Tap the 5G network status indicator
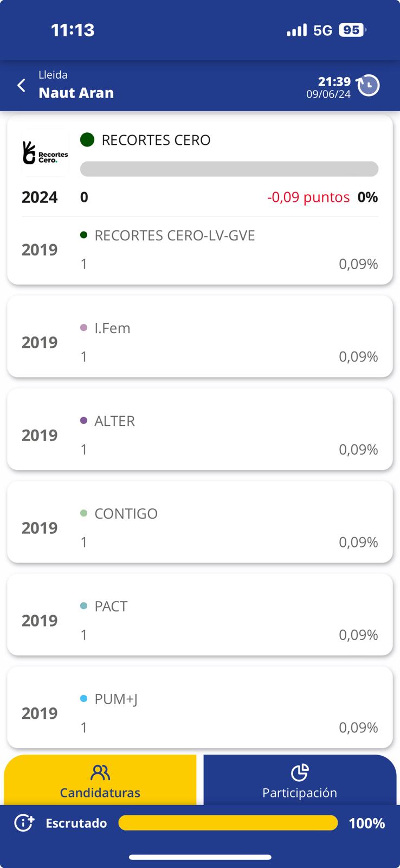 tap(322, 30)
